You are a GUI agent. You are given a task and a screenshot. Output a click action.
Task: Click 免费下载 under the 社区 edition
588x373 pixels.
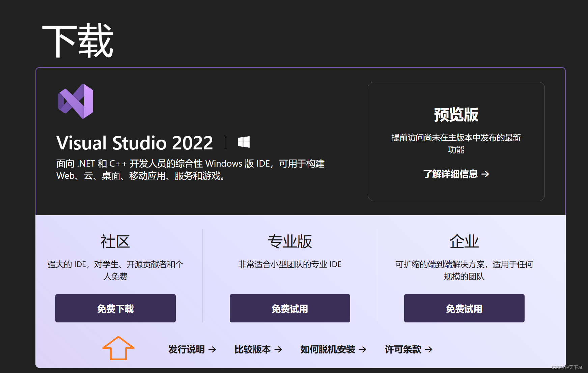pyautogui.click(x=115, y=308)
